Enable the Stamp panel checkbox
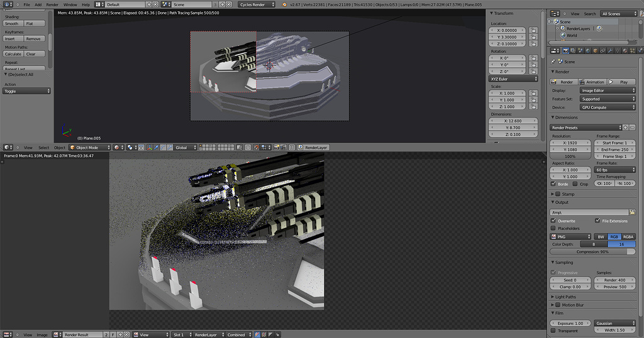Image resolution: width=644 pixels, height=338 pixels. tap(558, 194)
